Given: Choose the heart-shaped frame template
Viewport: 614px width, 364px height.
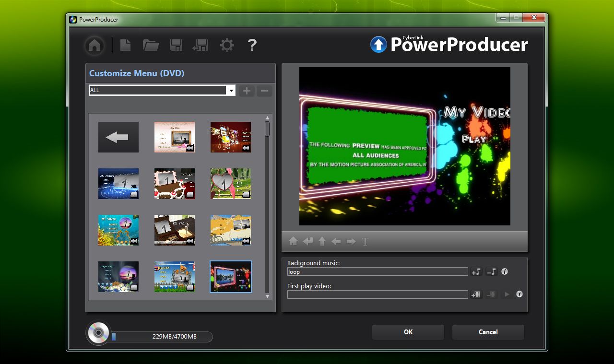Looking at the screenshot, I should click(x=231, y=184).
